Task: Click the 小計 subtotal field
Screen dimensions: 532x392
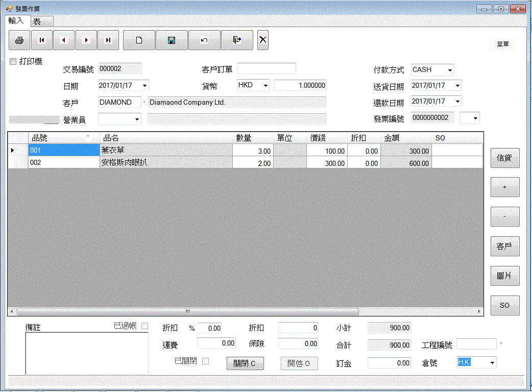Action: tap(389, 328)
